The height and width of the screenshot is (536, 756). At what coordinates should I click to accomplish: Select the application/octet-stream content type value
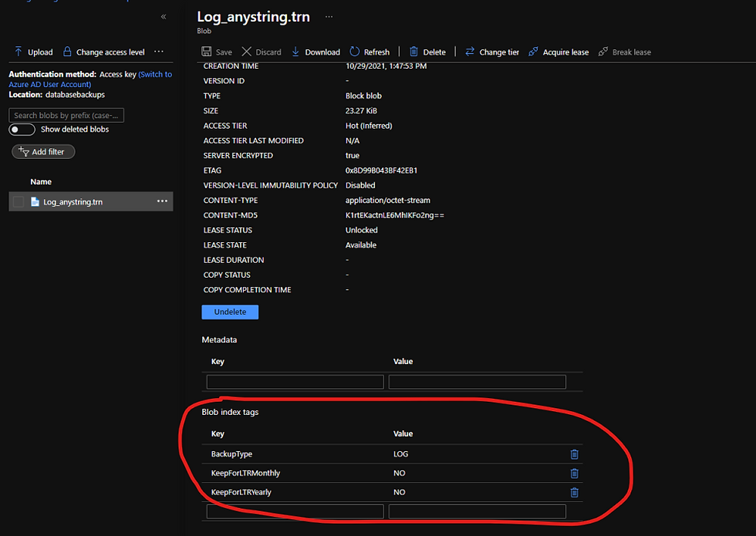pyautogui.click(x=387, y=201)
